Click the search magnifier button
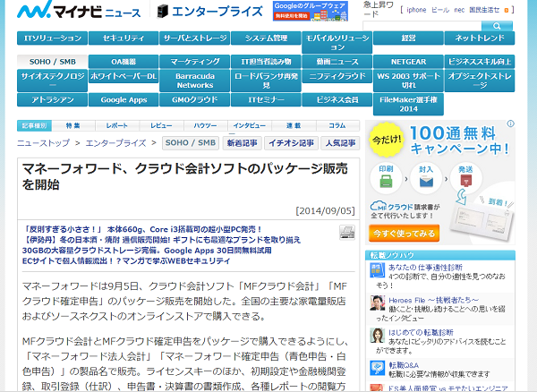This screenshot has height=392, width=537. pyautogui.click(x=497, y=26)
